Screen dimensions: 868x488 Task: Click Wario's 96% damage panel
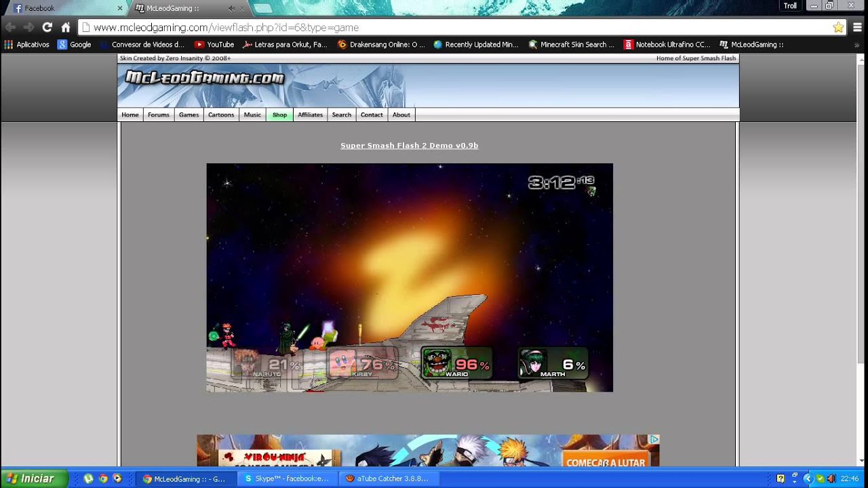[457, 363]
